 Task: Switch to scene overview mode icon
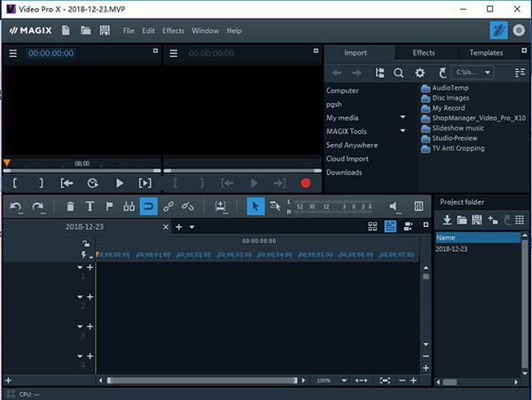372,226
